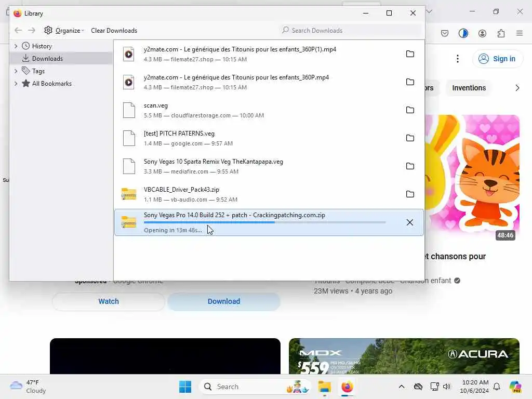
Task: Open Firefox account profile icon
Action: point(482,33)
